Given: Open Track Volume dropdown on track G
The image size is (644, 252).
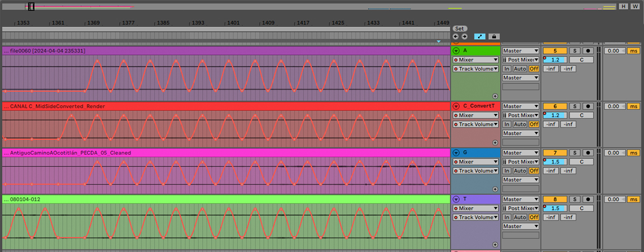Looking at the screenshot, I should (x=475, y=171).
